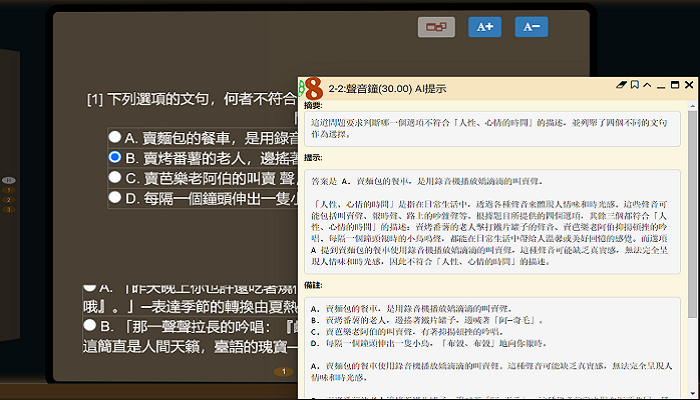Click the eraser icon in AI hint titlebar
This screenshot has height=400, width=700.
(621, 87)
